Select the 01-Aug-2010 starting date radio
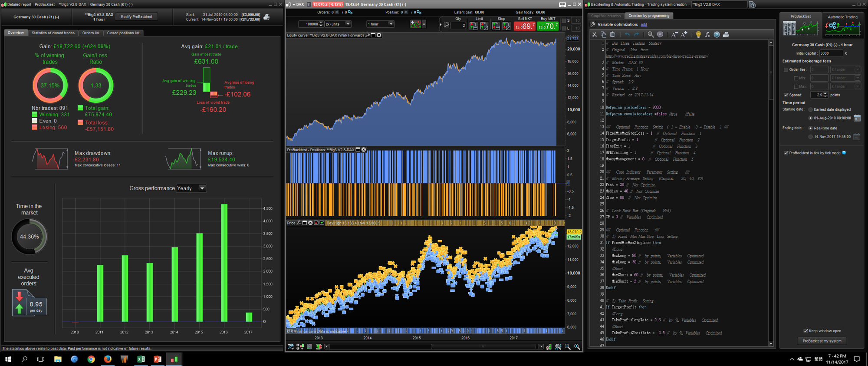 point(810,118)
